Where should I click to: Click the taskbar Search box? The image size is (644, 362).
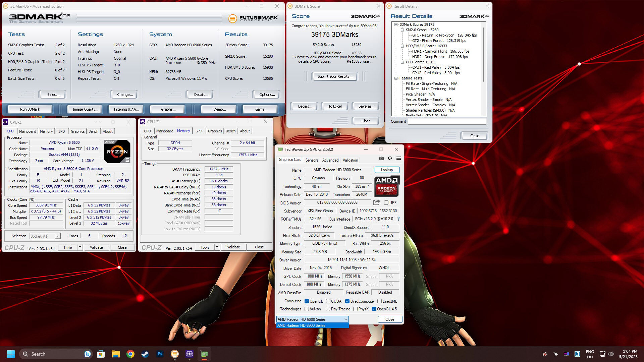coord(56,354)
